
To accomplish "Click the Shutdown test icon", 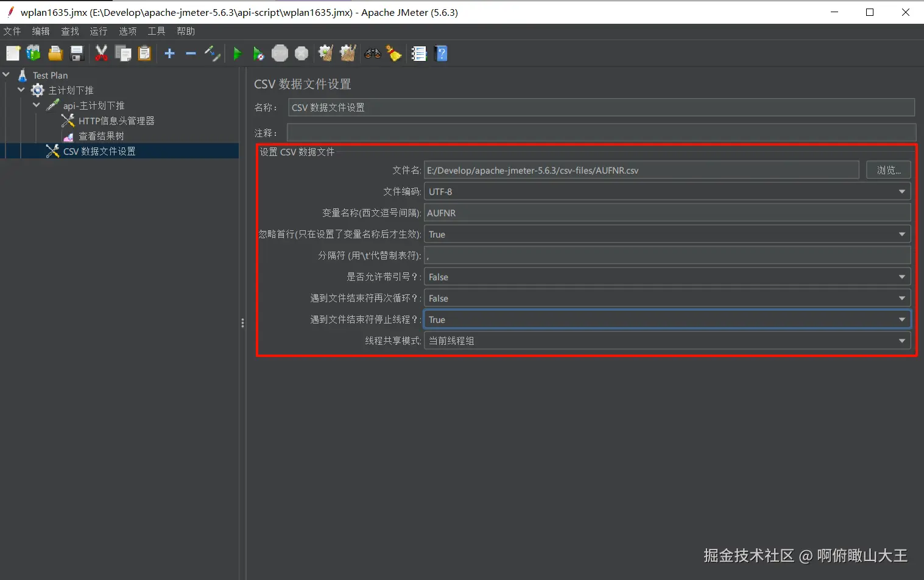I will click(302, 54).
